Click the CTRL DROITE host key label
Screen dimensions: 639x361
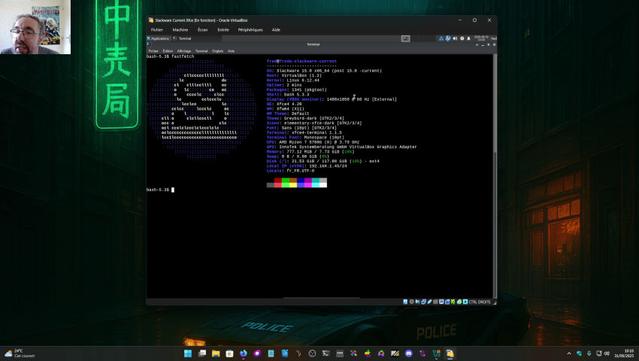[x=480, y=302]
